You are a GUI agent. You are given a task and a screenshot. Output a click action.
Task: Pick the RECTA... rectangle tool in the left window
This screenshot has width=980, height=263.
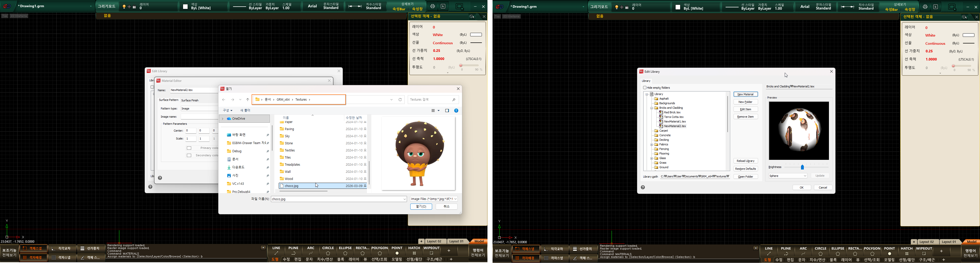click(x=362, y=251)
